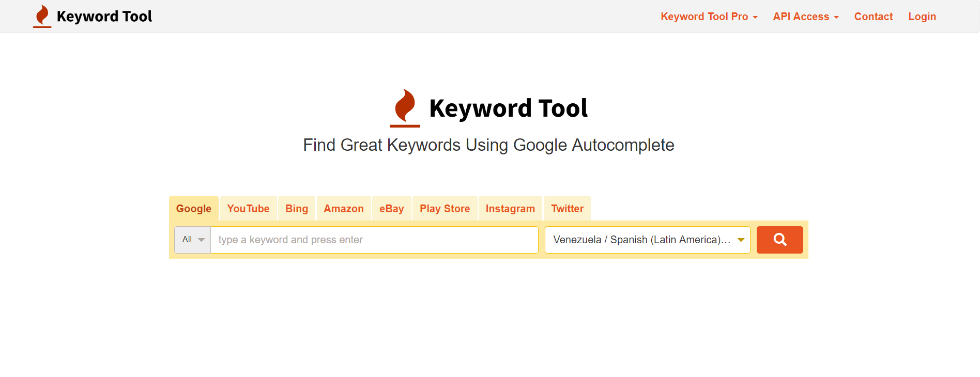Open the eBay tab
This screenshot has height=377, width=980.
[392, 209]
